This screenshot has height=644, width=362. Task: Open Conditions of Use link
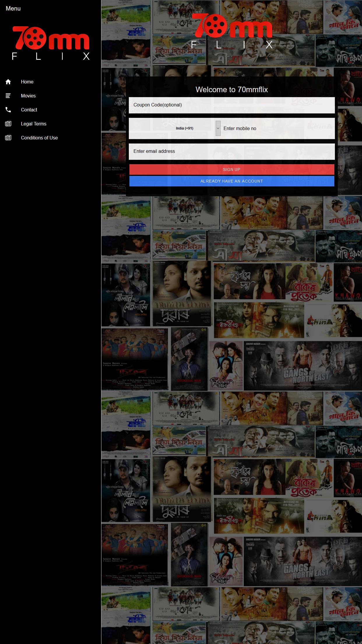point(39,138)
